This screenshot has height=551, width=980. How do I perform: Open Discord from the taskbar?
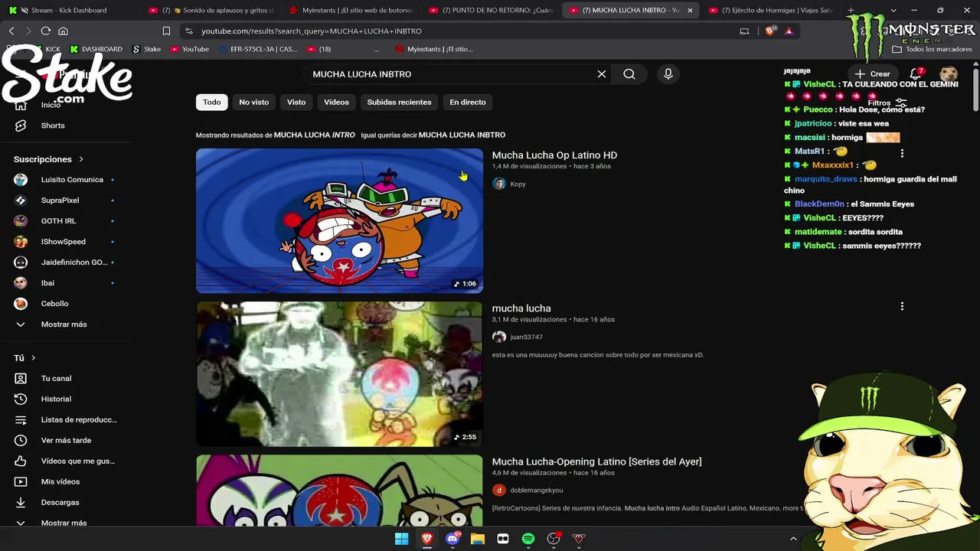click(x=452, y=539)
